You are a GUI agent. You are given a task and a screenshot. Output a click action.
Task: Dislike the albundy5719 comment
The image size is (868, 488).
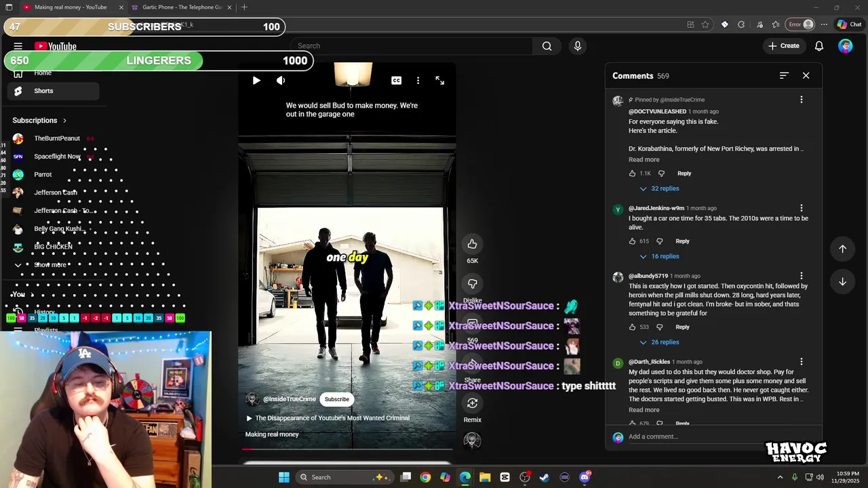tap(659, 327)
